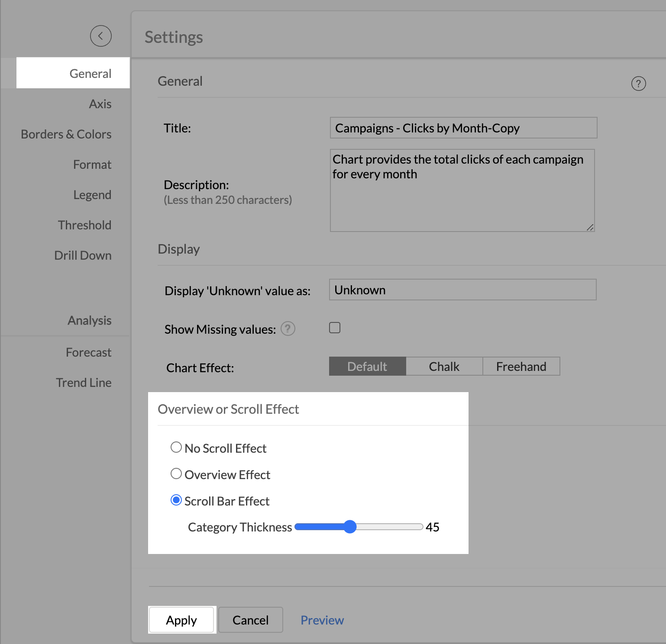Select the Overview Effect option

(x=176, y=473)
